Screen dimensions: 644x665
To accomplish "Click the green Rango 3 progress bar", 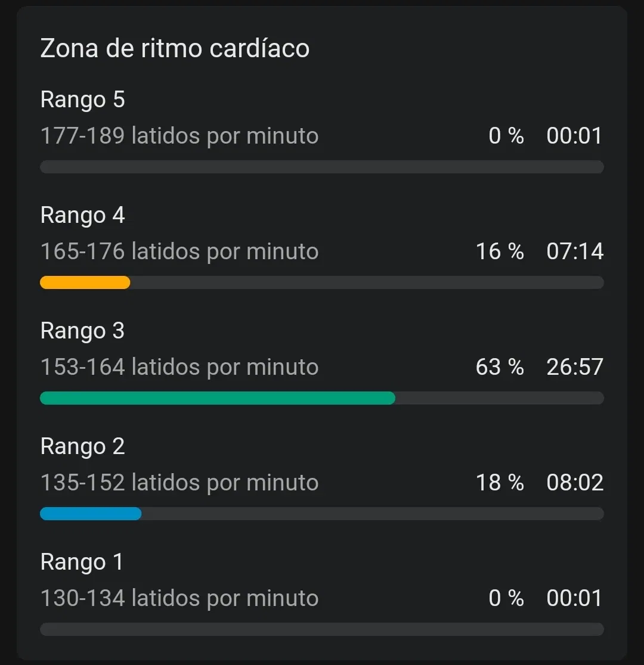I will pos(218,398).
